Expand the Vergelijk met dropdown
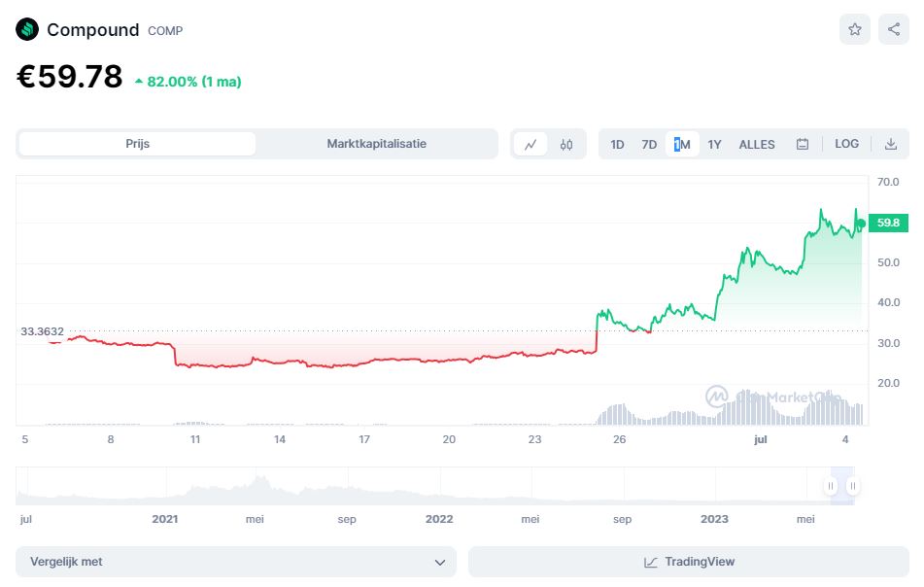The height and width of the screenshot is (587, 924). [236, 562]
